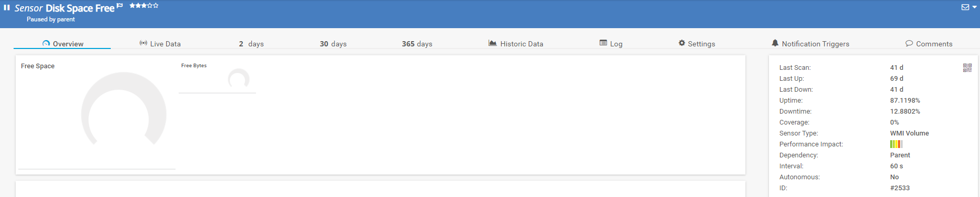The width and height of the screenshot is (980, 197).
Task: Open the Comments tab
Action: [929, 44]
